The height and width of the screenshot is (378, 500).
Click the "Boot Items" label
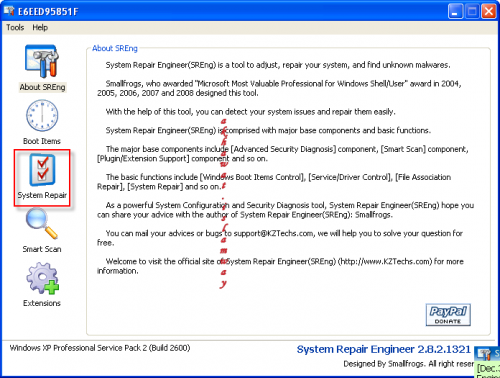coord(42,141)
